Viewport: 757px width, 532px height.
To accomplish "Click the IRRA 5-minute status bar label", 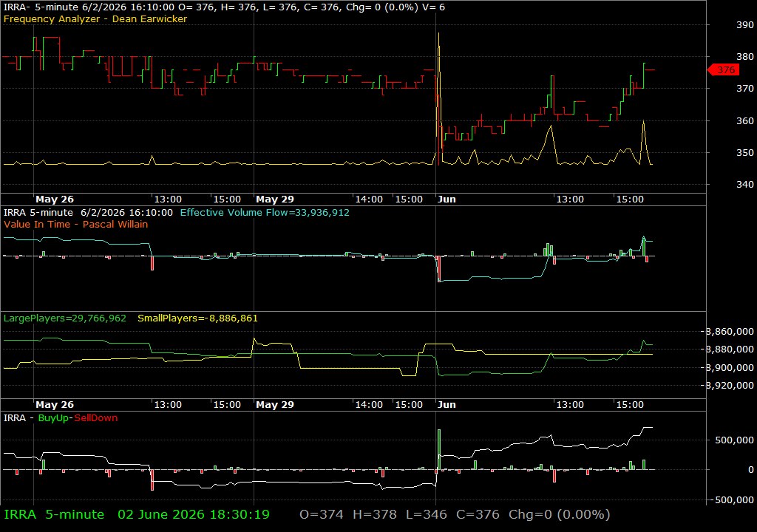I will [54, 514].
